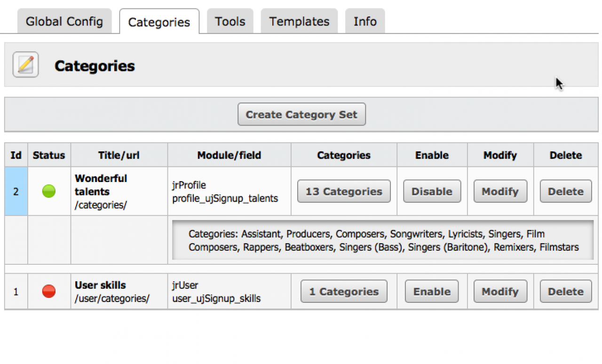Click the categories list box with Assistant, Producers
This screenshot has width=602, height=364.
(383, 240)
